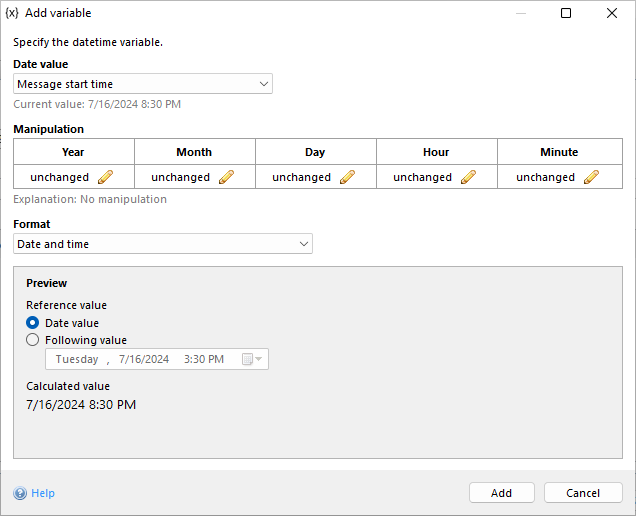This screenshot has height=516, width=636.
Task: Open the Day manipulation editor pencil
Action: click(347, 177)
